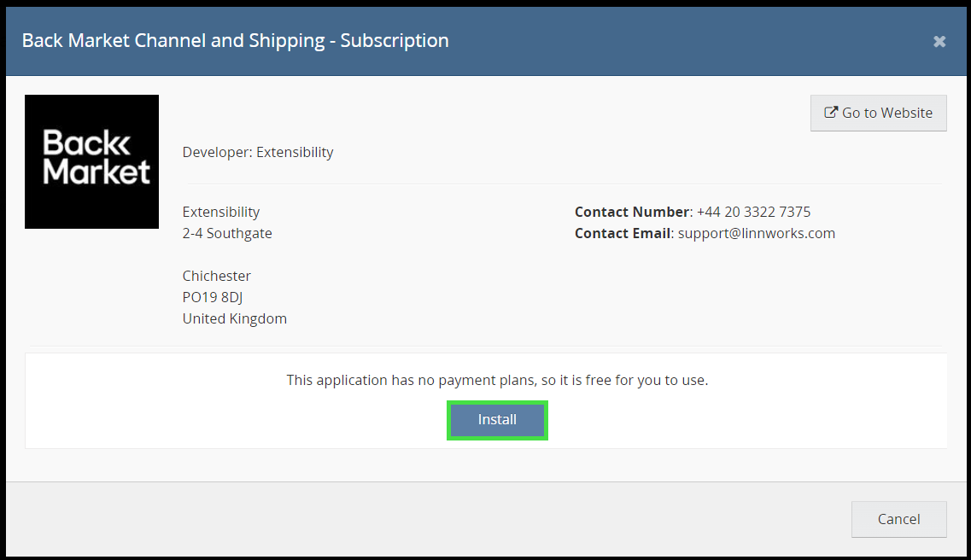Click the support@linnworks.com email address
This screenshot has height=560, width=971.
pyautogui.click(x=756, y=233)
